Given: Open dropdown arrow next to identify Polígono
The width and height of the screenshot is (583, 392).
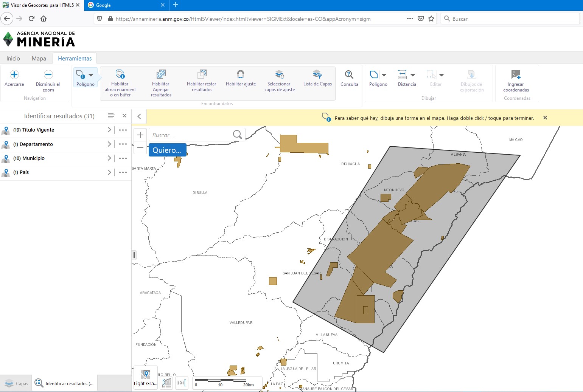Looking at the screenshot, I should [x=91, y=75].
